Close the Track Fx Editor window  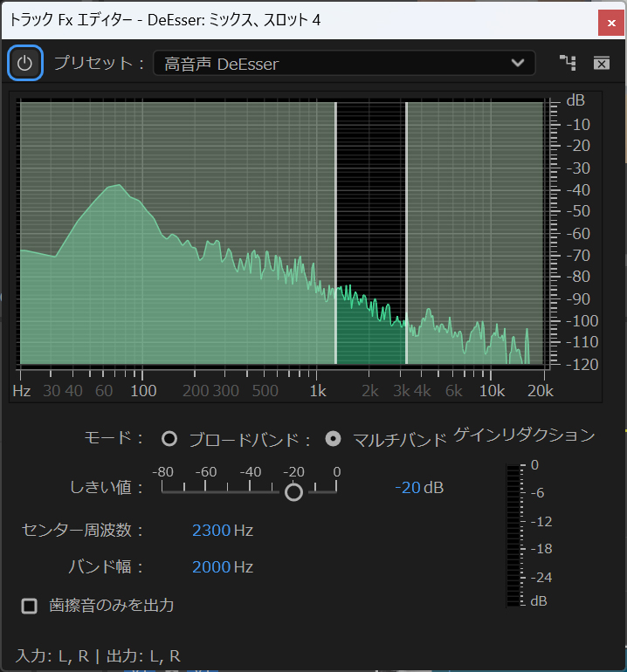[608, 20]
